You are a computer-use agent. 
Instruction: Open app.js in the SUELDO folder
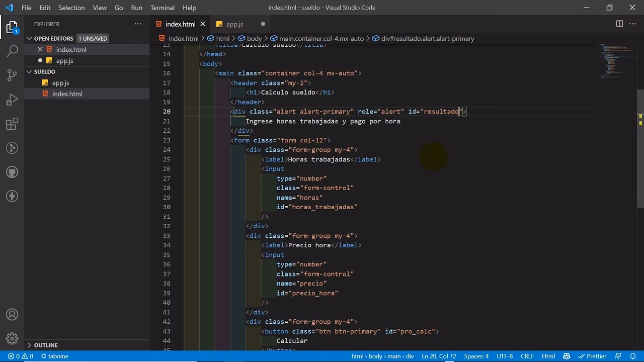click(60, 83)
